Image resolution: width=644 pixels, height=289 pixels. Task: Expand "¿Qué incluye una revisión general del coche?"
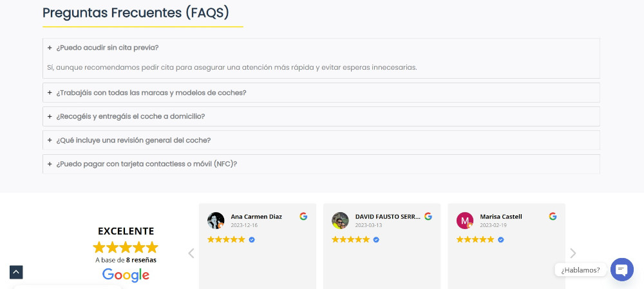142,140
